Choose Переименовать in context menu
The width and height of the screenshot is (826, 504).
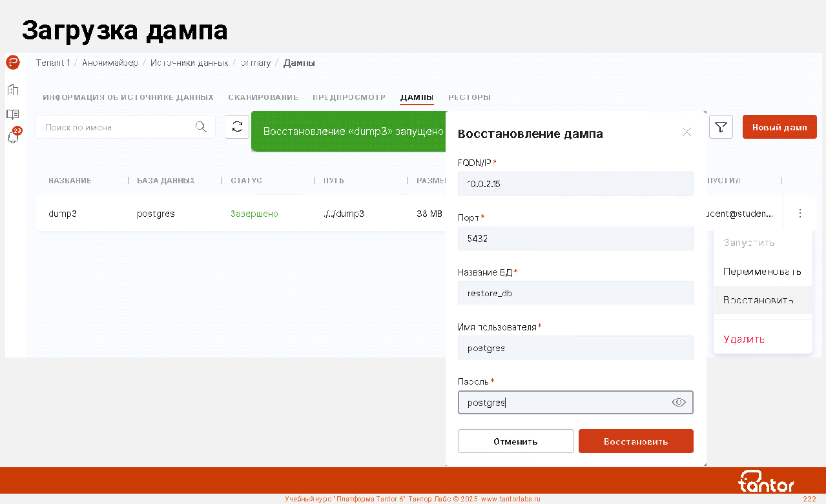click(762, 272)
